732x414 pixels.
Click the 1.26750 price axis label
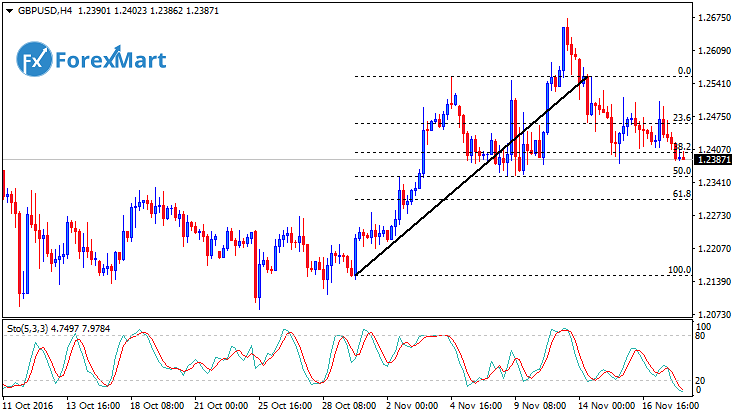click(712, 18)
